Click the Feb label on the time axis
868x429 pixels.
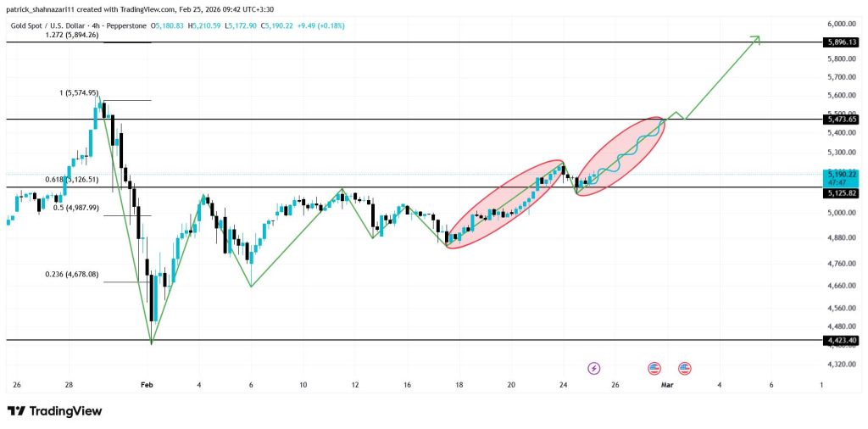pos(147,385)
